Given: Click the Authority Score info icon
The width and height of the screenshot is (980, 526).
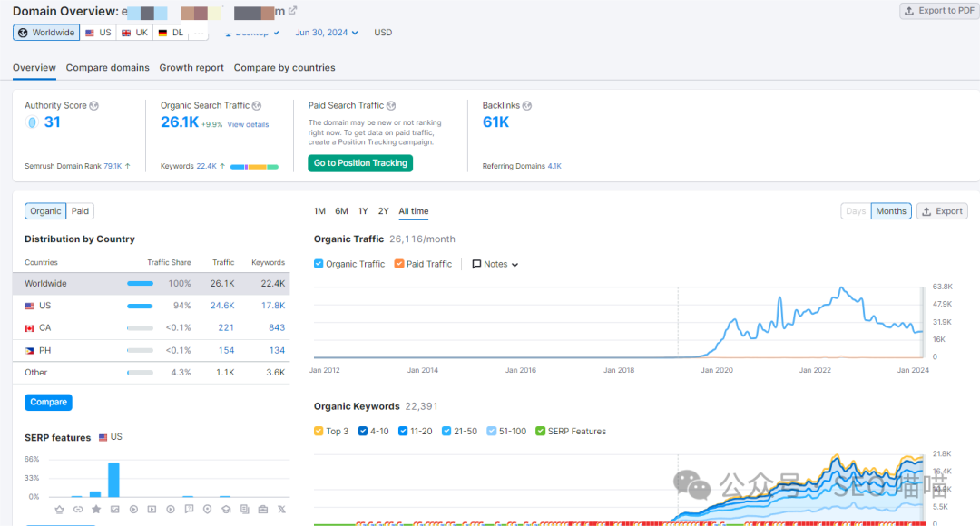Looking at the screenshot, I should [94, 106].
